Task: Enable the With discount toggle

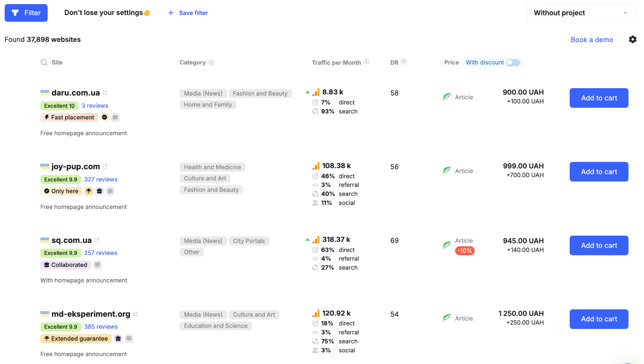Action: 513,62
